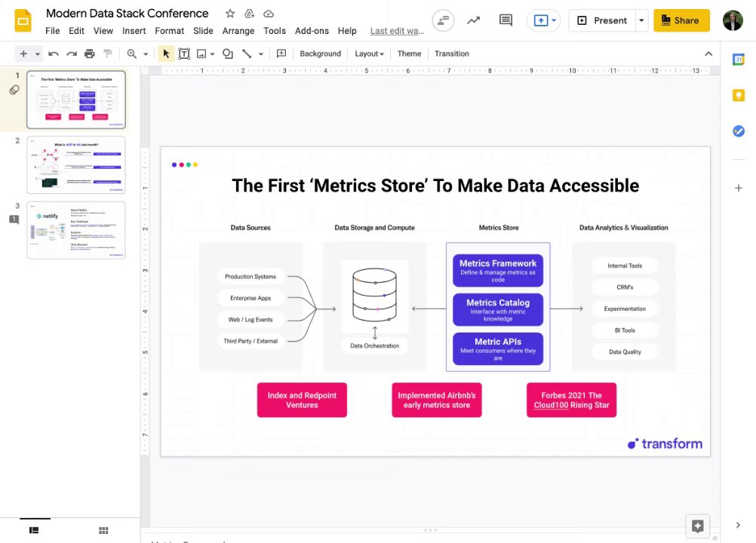
Task: Open the Last edit history link
Action: (x=398, y=31)
